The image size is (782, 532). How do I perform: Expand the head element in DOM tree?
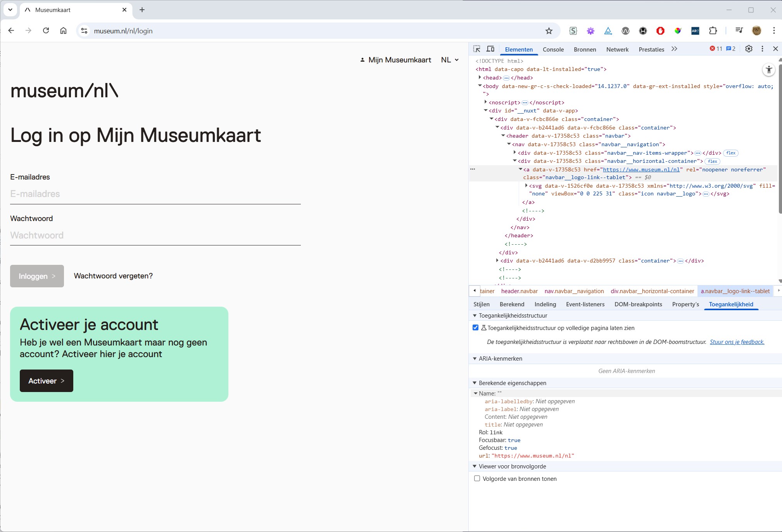[480, 78]
